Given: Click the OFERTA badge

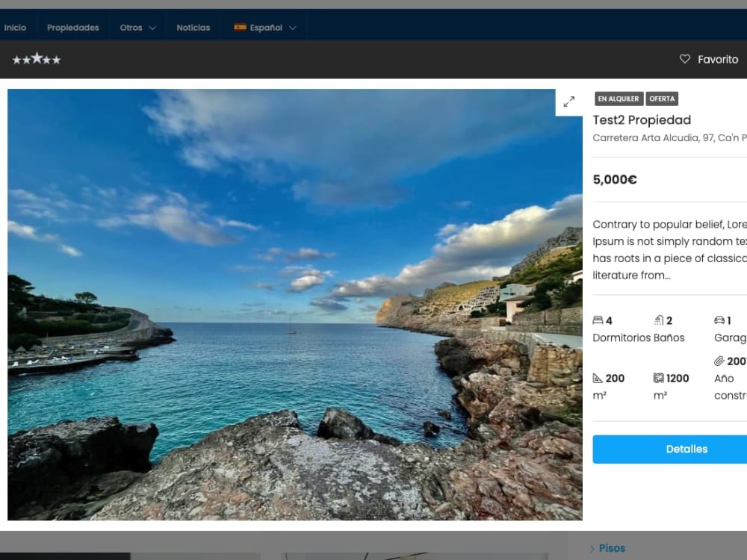Looking at the screenshot, I should click(662, 99).
